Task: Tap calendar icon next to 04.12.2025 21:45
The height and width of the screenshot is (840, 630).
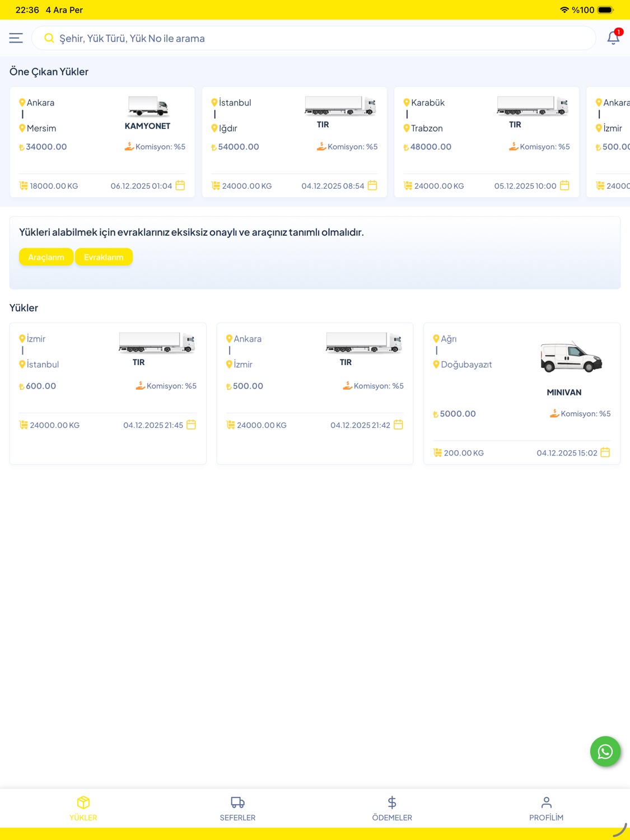Action: pos(191,425)
